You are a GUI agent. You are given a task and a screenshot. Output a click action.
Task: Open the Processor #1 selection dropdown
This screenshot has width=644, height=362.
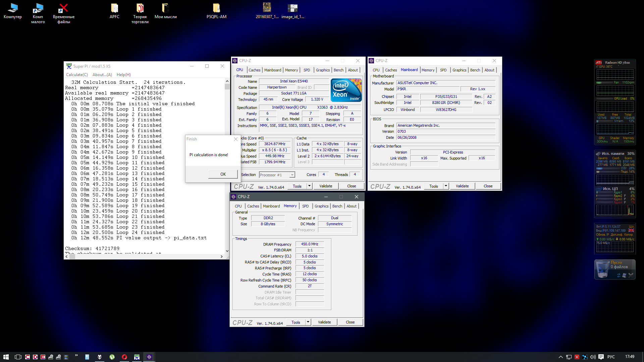[x=277, y=175]
